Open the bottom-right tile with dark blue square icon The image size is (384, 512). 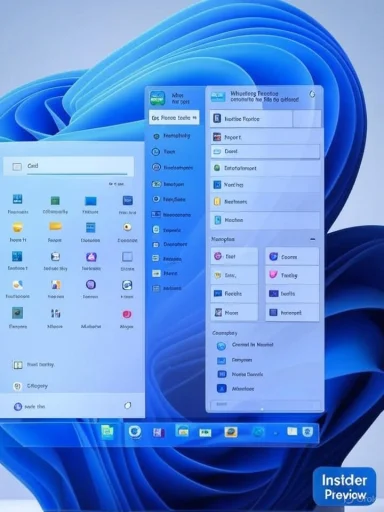pos(292,313)
